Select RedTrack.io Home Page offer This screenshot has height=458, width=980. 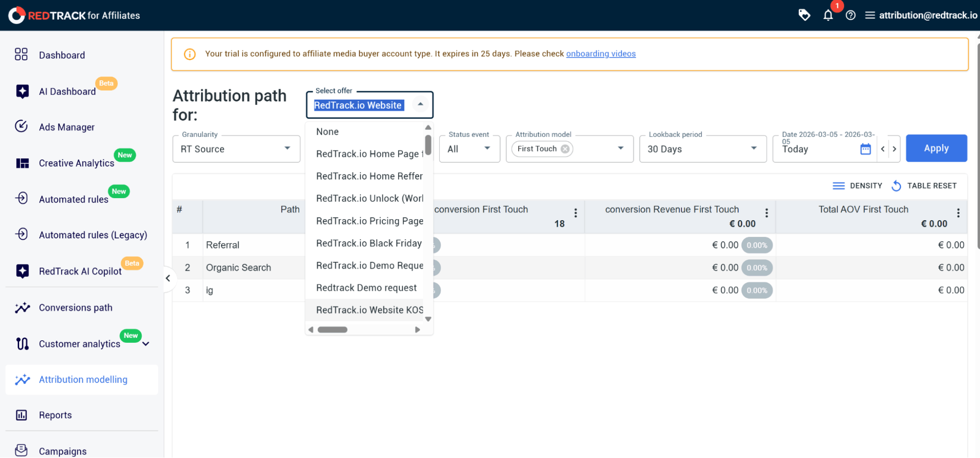point(364,154)
